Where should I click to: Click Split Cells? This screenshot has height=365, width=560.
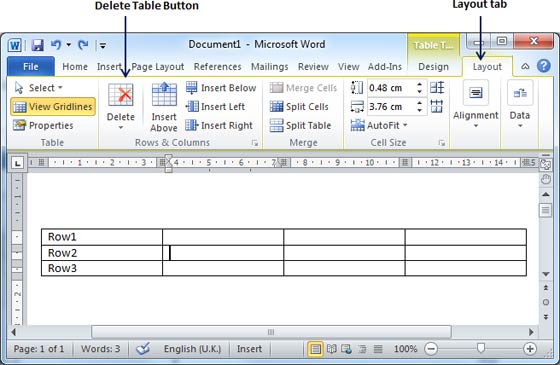coord(299,106)
